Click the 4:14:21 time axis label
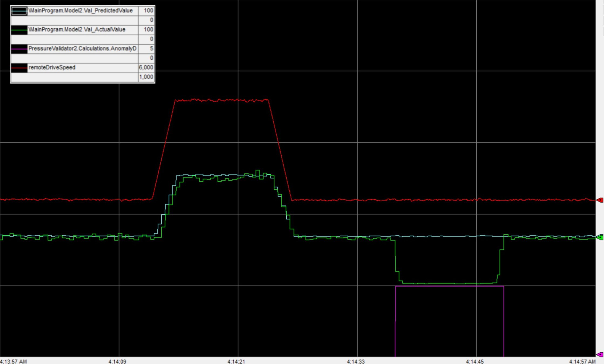604x364 pixels. pyautogui.click(x=236, y=361)
